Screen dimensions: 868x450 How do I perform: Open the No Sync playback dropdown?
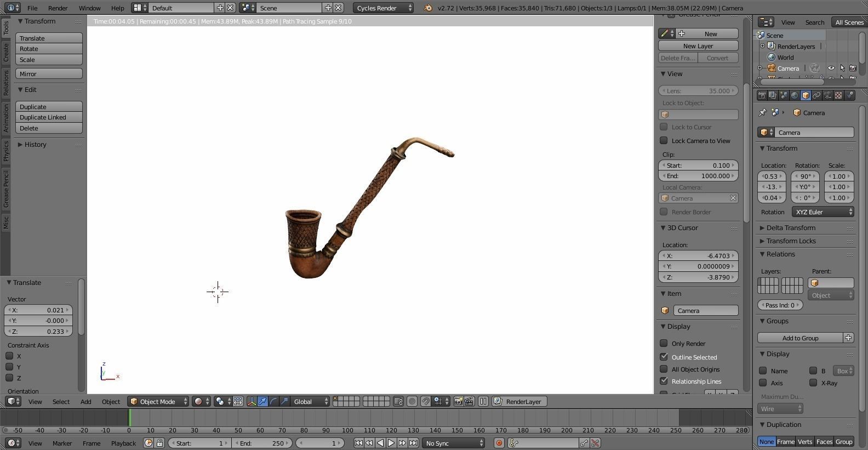[x=454, y=443]
